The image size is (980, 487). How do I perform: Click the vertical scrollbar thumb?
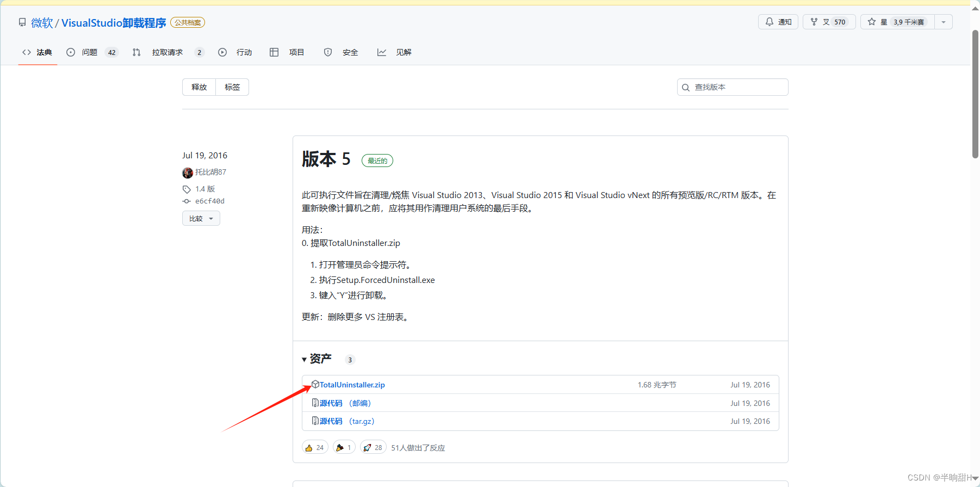point(975,94)
